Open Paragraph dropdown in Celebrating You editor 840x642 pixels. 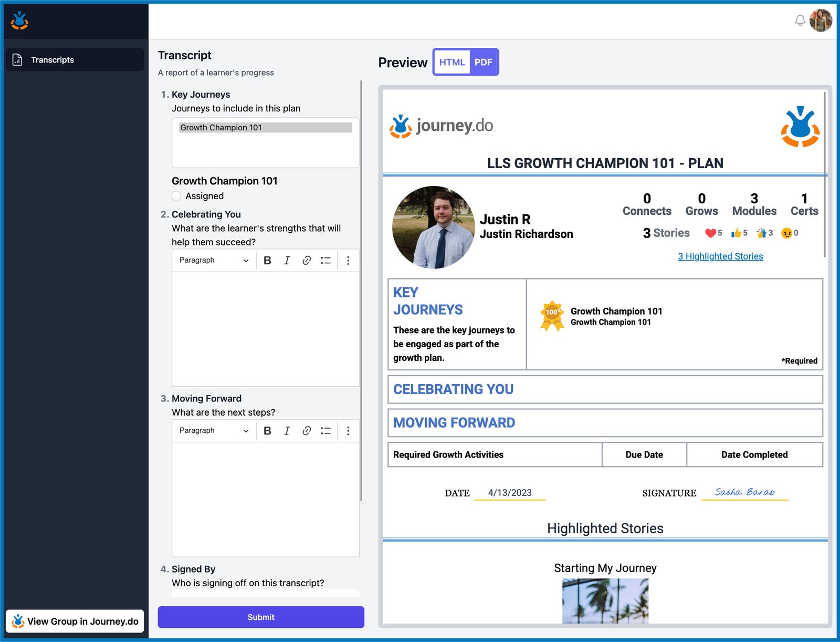[x=214, y=260]
